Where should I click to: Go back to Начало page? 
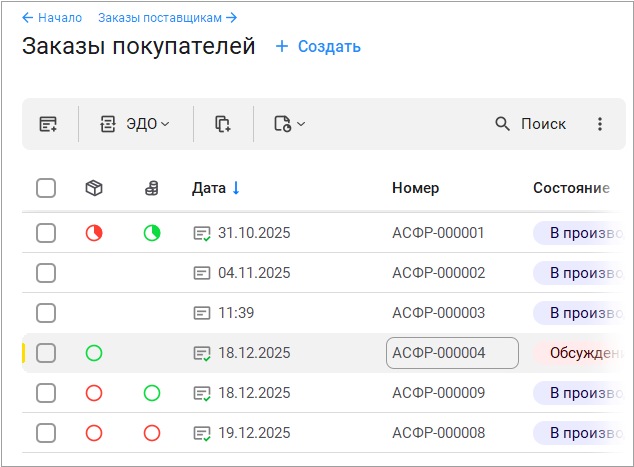tap(52, 18)
